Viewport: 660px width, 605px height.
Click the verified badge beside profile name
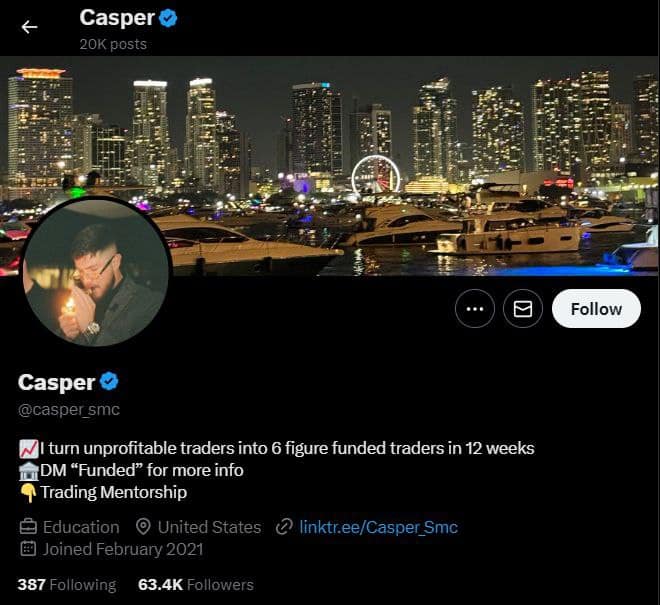[109, 381]
